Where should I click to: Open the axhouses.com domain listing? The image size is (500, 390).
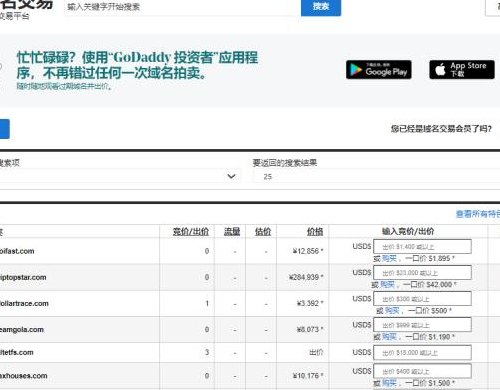(x=23, y=376)
